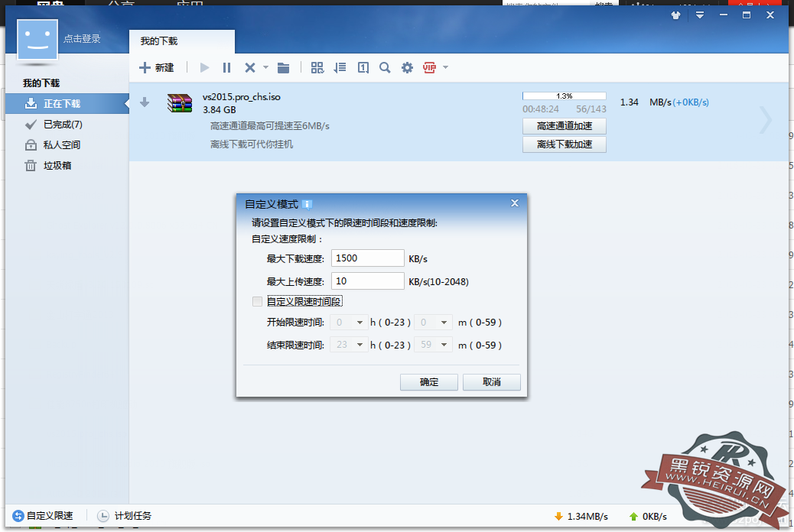Open the 开始限速时间 hour dropdown
The image size is (794, 532).
[x=348, y=323]
